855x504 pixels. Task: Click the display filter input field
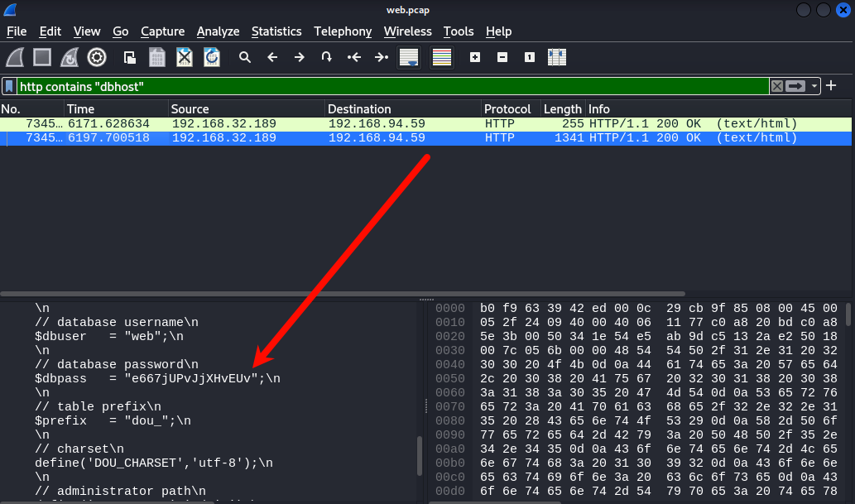click(389, 86)
